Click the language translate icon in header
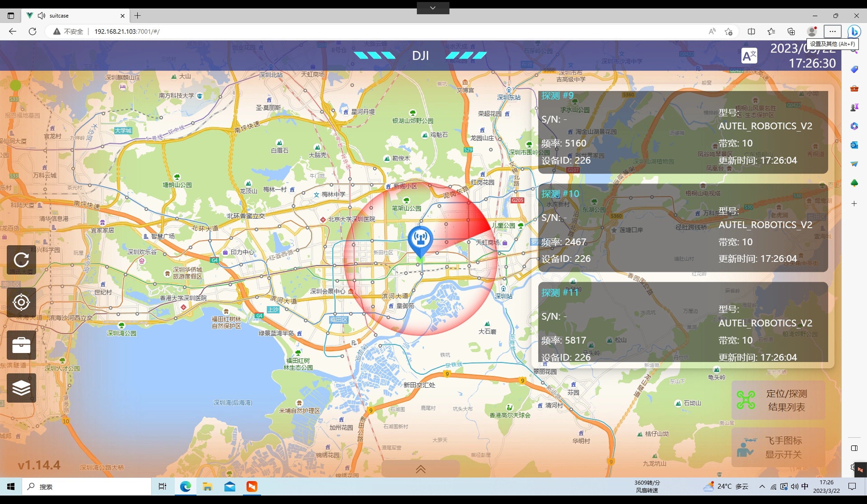 coord(749,56)
